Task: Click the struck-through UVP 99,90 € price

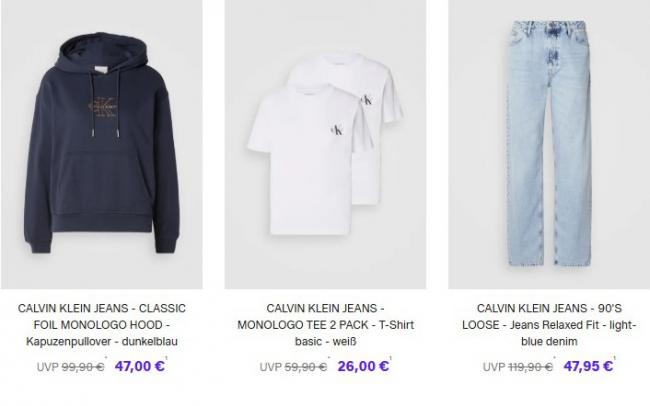Action: tap(70, 367)
